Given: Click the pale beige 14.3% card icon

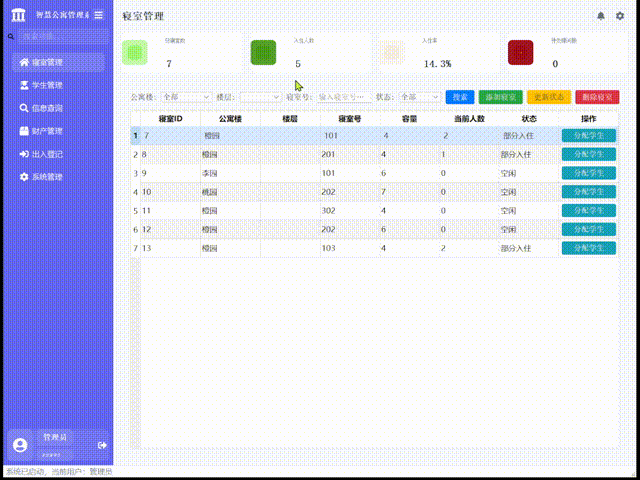Looking at the screenshot, I should pos(392,52).
